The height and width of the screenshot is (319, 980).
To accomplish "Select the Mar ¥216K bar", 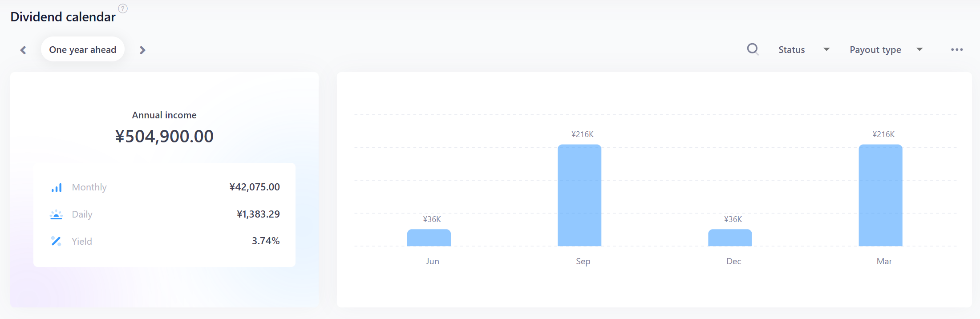I will click(880, 195).
